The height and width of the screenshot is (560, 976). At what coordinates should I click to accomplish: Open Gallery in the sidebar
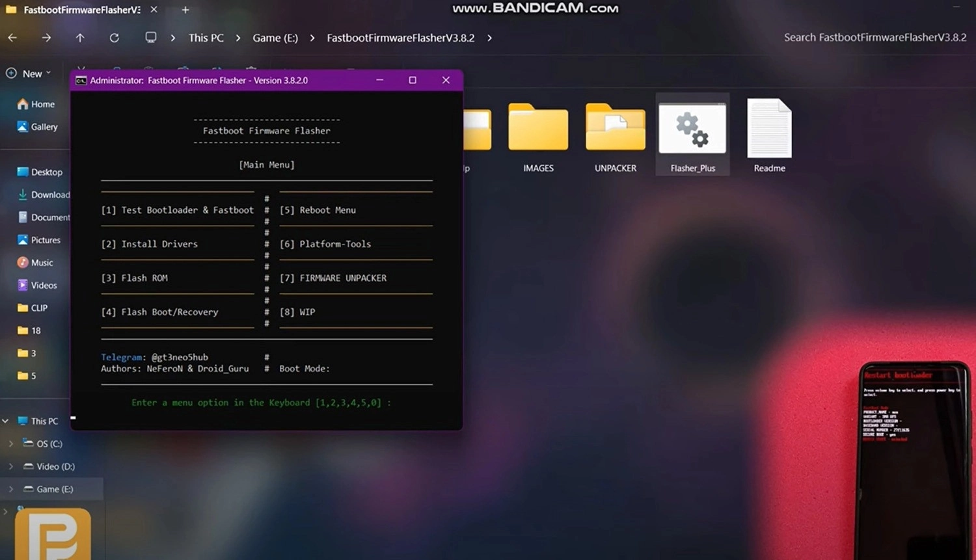coord(38,127)
